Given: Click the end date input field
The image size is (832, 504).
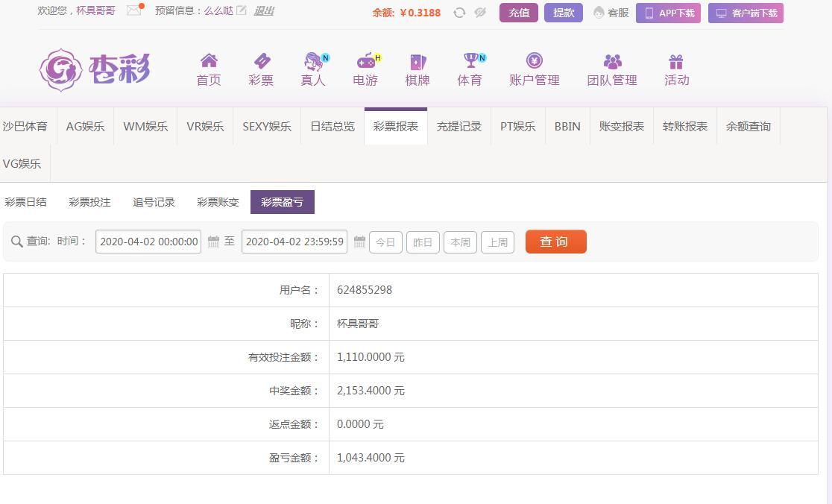Looking at the screenshot, I should [294, 242].
